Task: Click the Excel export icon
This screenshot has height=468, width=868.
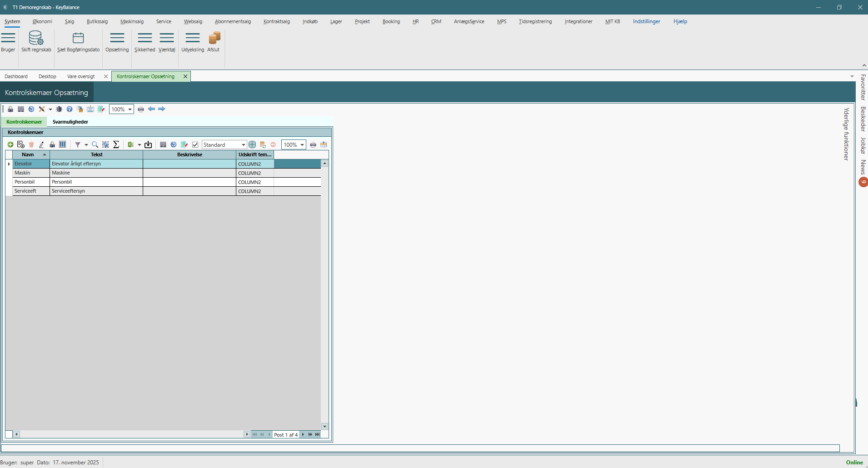Action: [131, 144]
